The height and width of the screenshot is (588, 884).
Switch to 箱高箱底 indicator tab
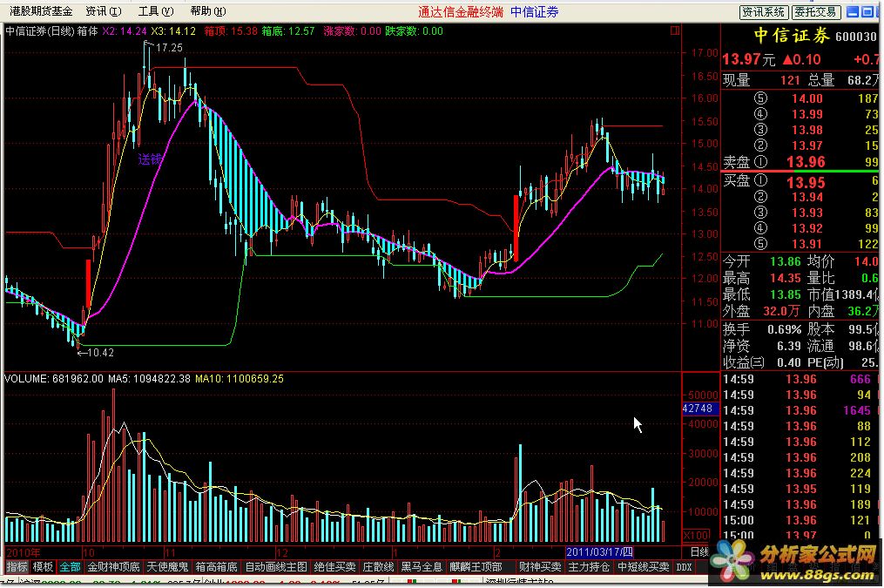[217, 566]
